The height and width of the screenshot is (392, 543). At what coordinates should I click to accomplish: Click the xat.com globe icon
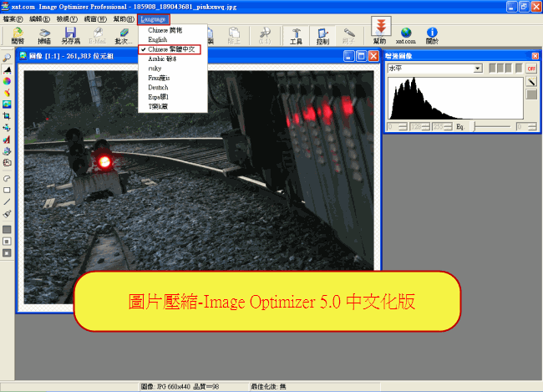(x=406, y=34)
